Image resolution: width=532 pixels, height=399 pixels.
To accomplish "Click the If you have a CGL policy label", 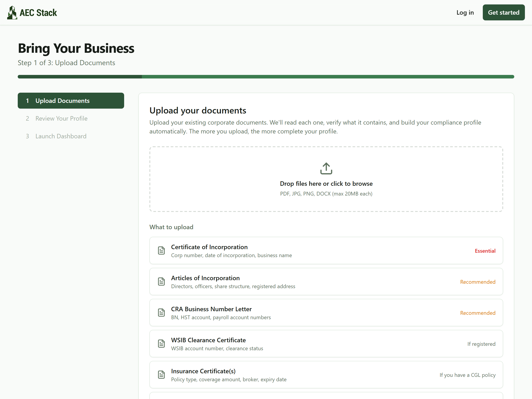I will 467,375.
